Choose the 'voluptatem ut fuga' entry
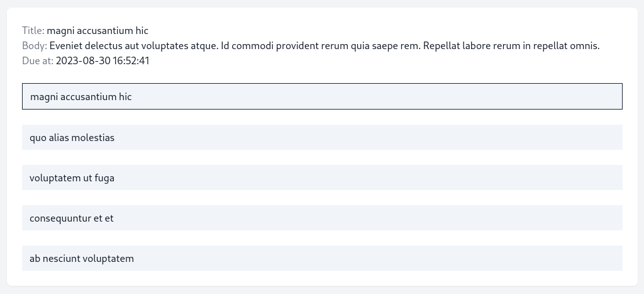The height and width of the screenshot is (294, 644). 322,178
